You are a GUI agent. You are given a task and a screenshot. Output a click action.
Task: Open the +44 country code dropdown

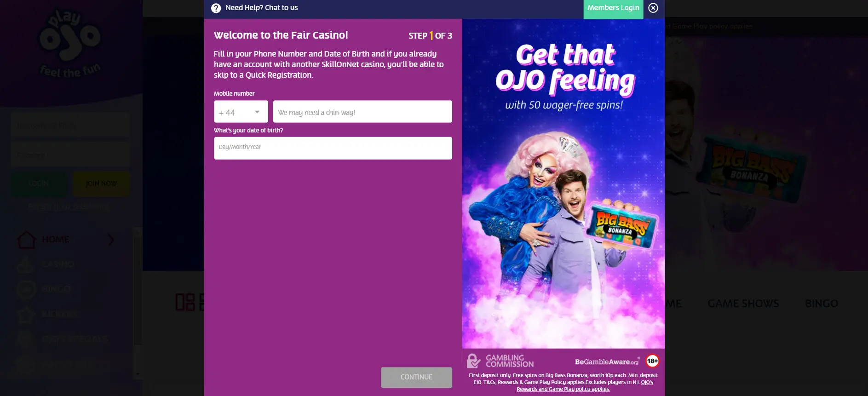click(x=241, y=112)
